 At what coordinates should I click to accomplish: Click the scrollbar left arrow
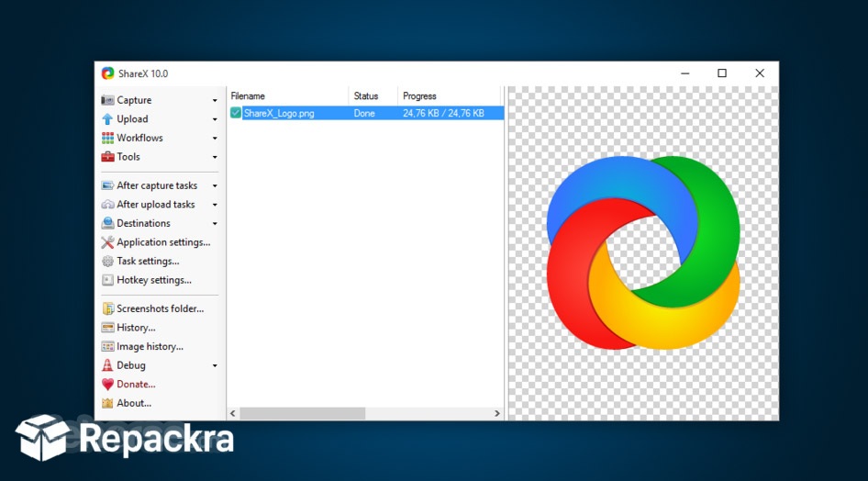[233, 413]
